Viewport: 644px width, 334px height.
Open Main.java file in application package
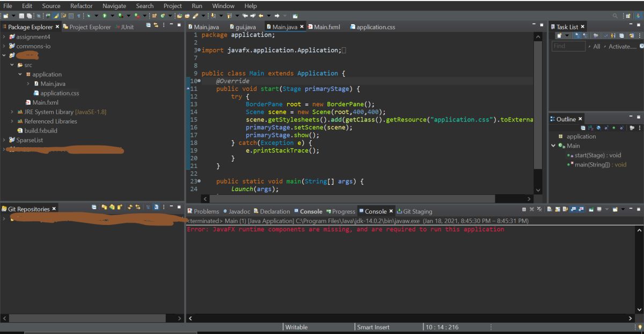click(x=53, y=84)
